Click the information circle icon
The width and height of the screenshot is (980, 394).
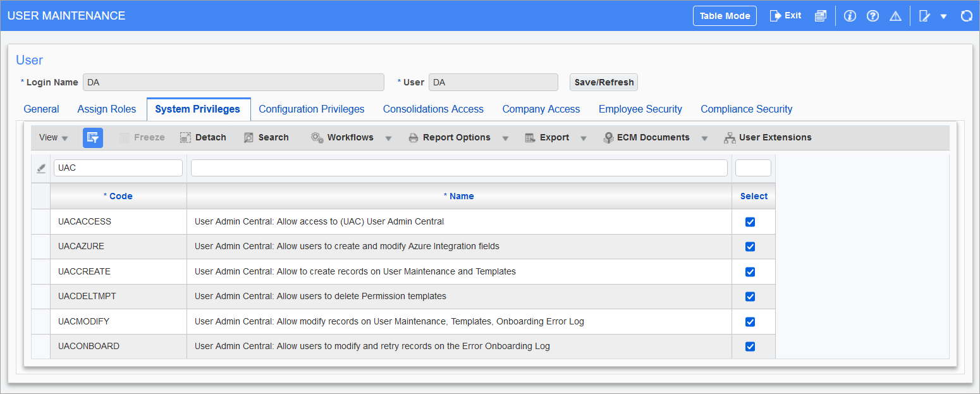coord(850,16)
